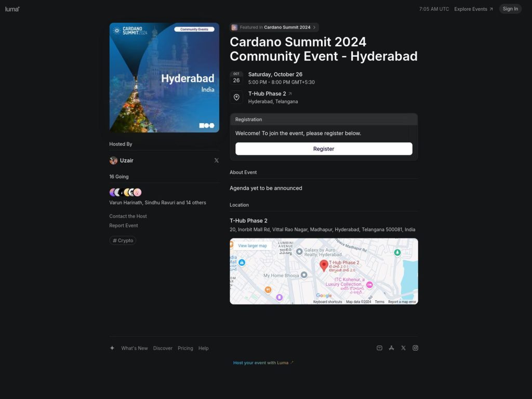Click the Luma logo in top left

(x=11, y=8)
